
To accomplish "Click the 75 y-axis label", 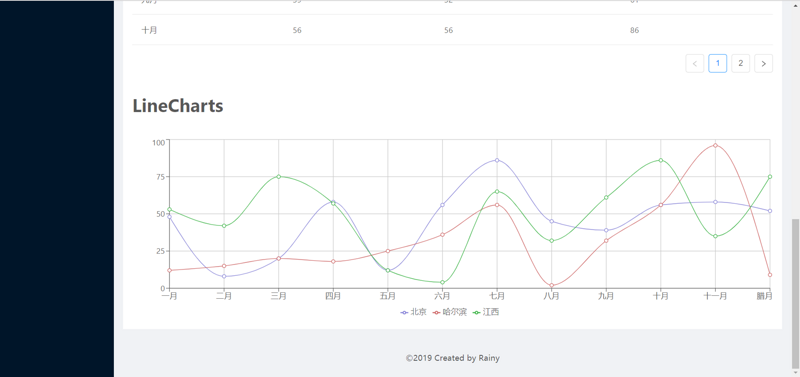I will (x=161, y=177).
